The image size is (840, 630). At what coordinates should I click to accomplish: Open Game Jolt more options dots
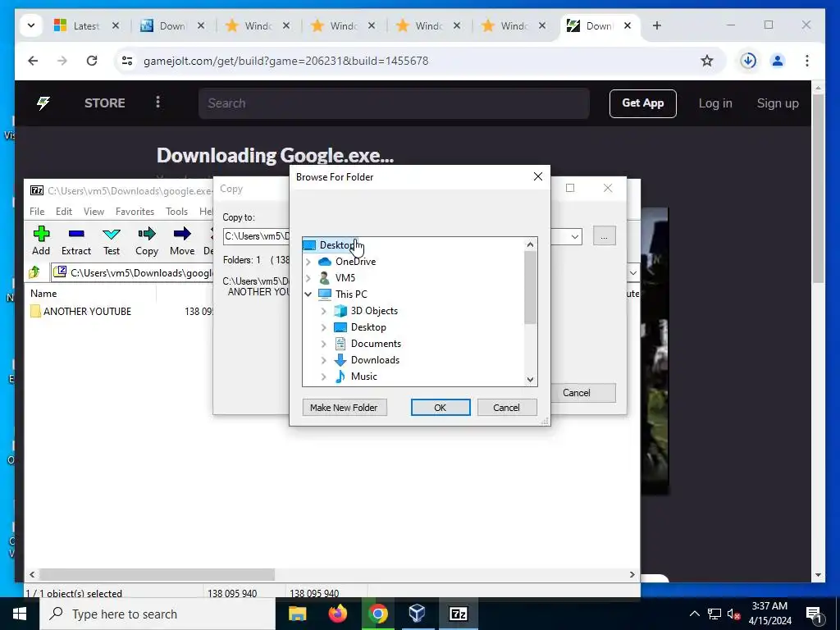(x=157, y=103)
